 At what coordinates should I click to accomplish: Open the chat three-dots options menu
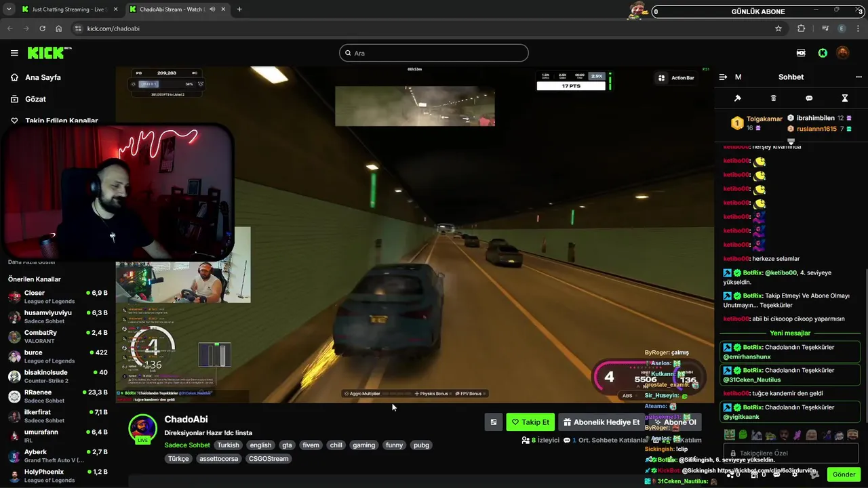click(859, 77)
